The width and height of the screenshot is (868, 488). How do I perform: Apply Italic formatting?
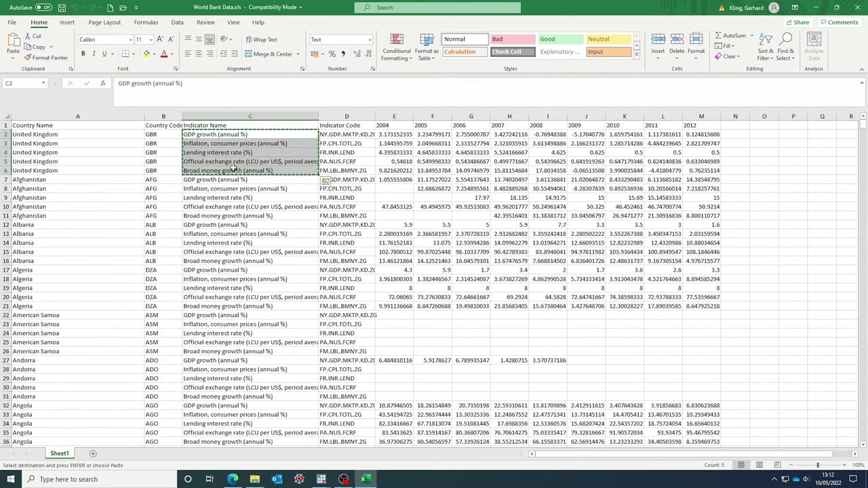pyautogui.click(x=94, y=54)
